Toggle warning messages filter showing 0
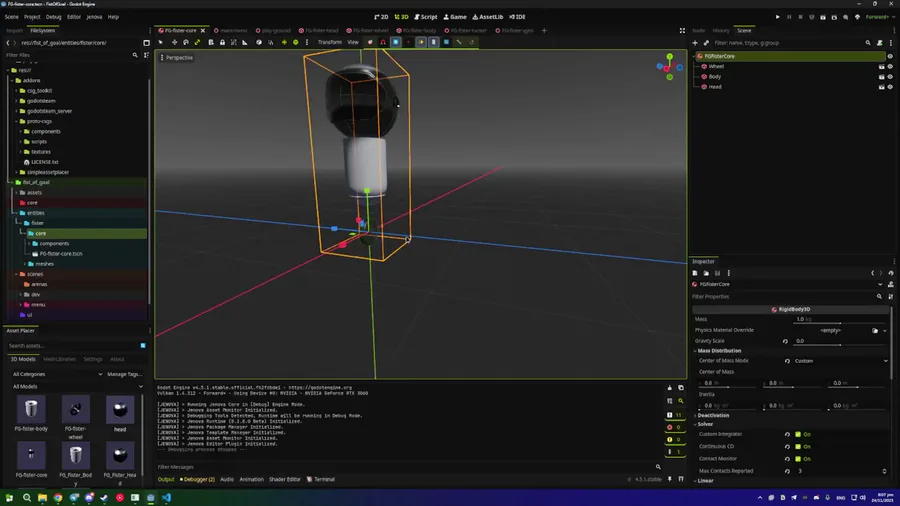Image resolution: width=900 pixels, height=506 pixels. 674,439
